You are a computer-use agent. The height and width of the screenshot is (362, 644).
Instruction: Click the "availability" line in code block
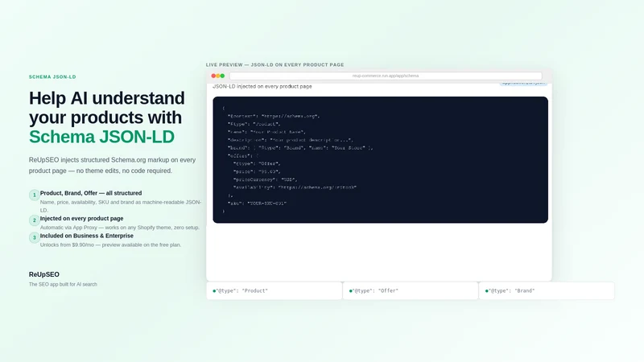(295, 187)
